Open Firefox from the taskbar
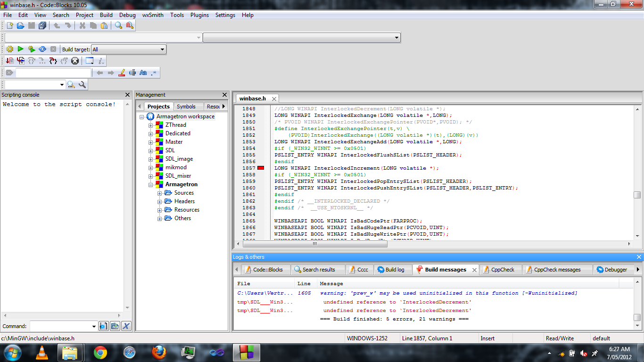Viewport: 644px width, 362px height. click(x=159, y=352)
